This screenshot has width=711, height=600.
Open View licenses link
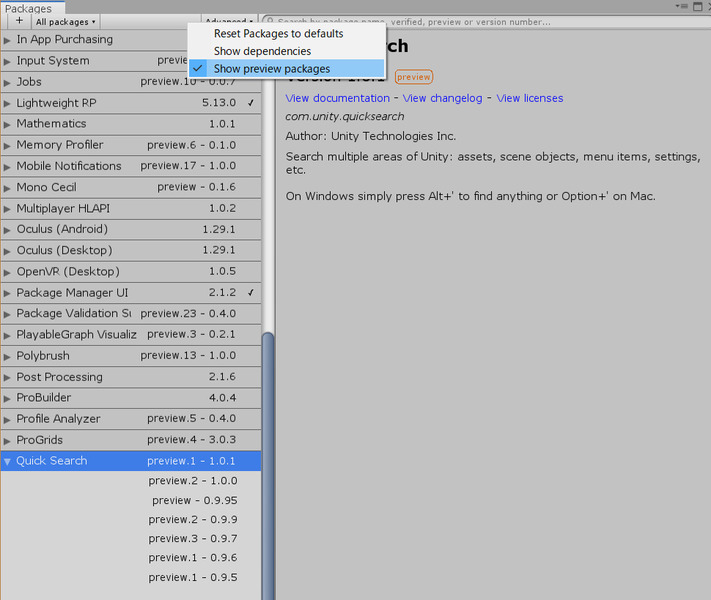(x=530, y=98)
